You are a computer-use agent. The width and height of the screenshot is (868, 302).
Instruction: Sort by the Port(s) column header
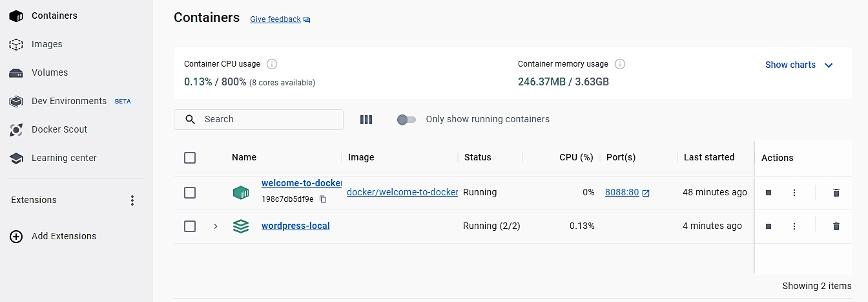coord(621,157)
